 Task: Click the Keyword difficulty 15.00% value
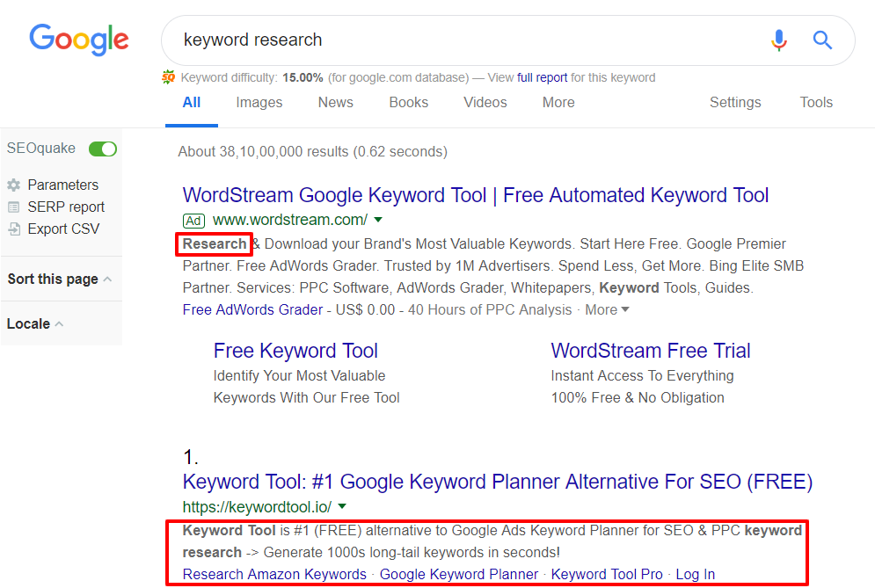(x=303, y=77)
